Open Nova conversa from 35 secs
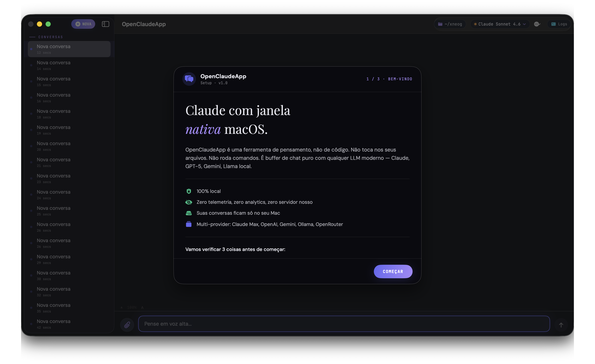This screenshot has height=364, width=595. click(69, 308)
